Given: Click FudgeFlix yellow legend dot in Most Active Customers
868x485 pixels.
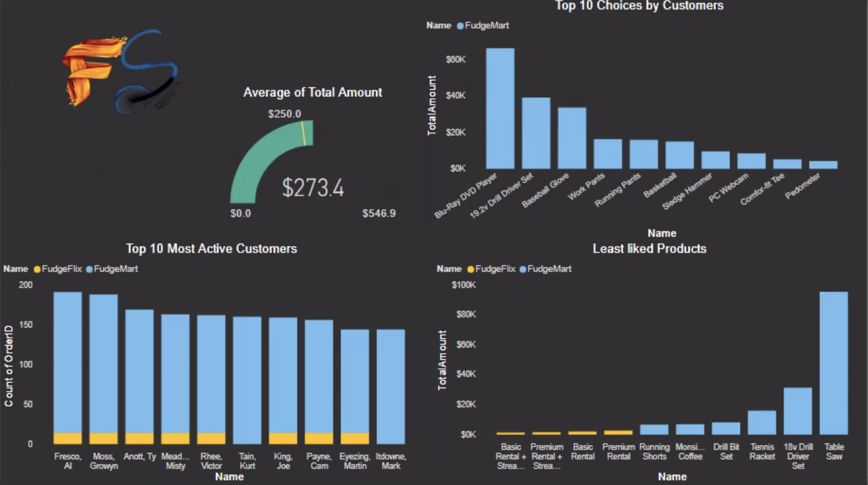Looking at the screenshot, I should [37, 269].
